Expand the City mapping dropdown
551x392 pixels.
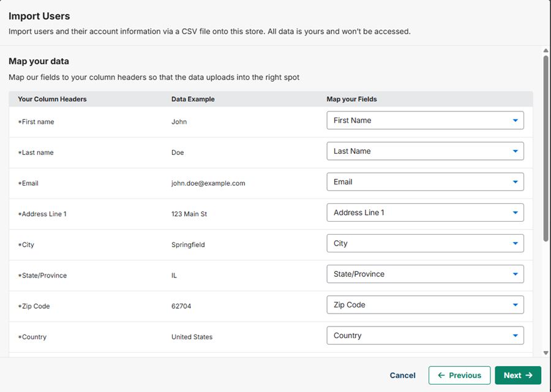click(x=425, y=243)
